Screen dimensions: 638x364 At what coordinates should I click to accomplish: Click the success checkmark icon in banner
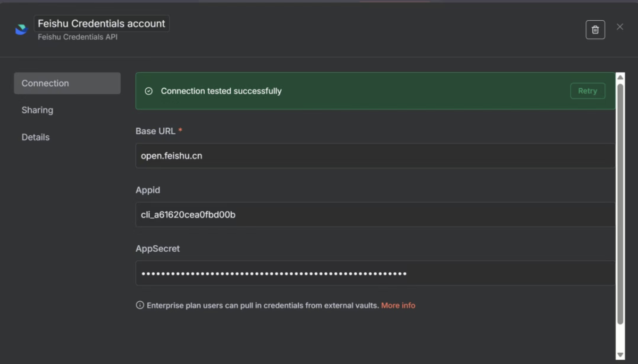point(149,91)
